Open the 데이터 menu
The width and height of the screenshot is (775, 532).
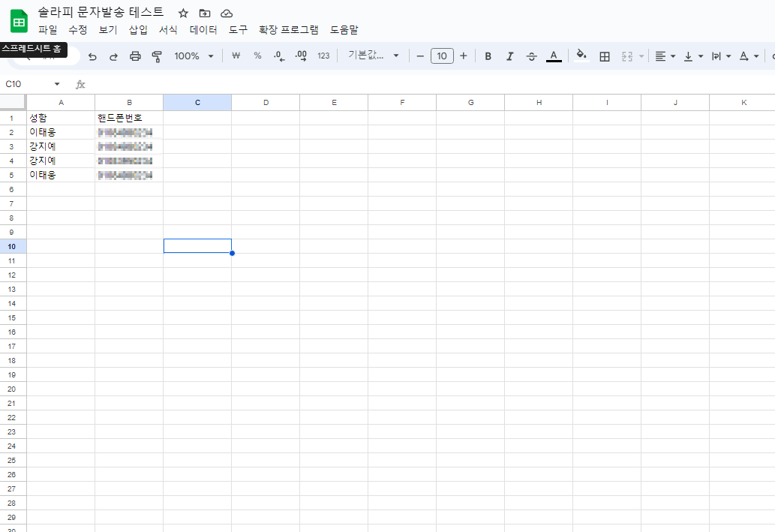pyautogui.click(x=203, y=30)
